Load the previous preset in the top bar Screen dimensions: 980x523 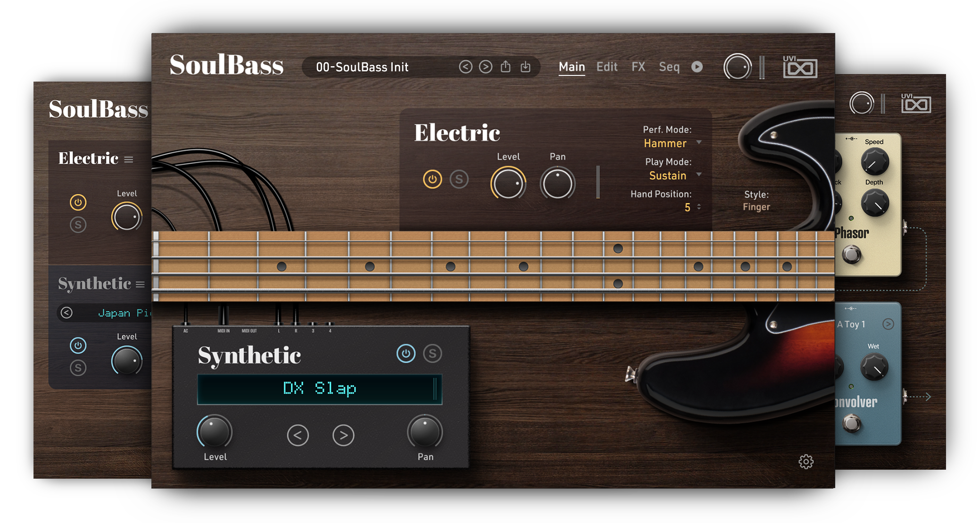465,67
